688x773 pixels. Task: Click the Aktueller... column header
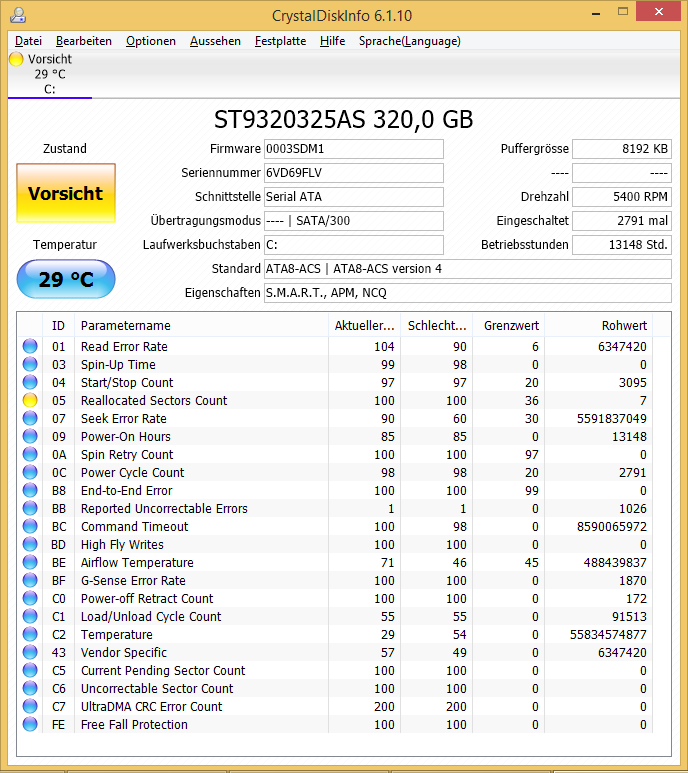(365, 325)
